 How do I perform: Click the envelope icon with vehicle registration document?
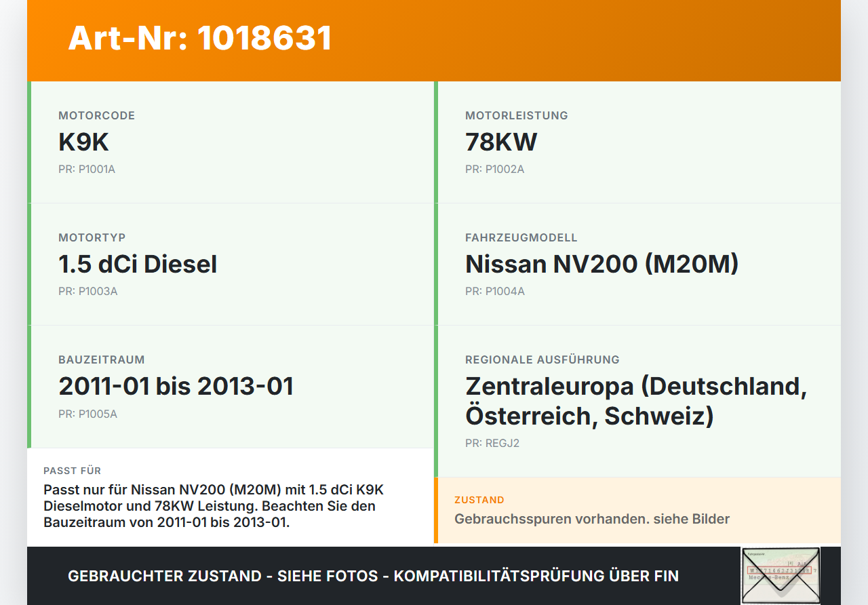tap(781, 575)
